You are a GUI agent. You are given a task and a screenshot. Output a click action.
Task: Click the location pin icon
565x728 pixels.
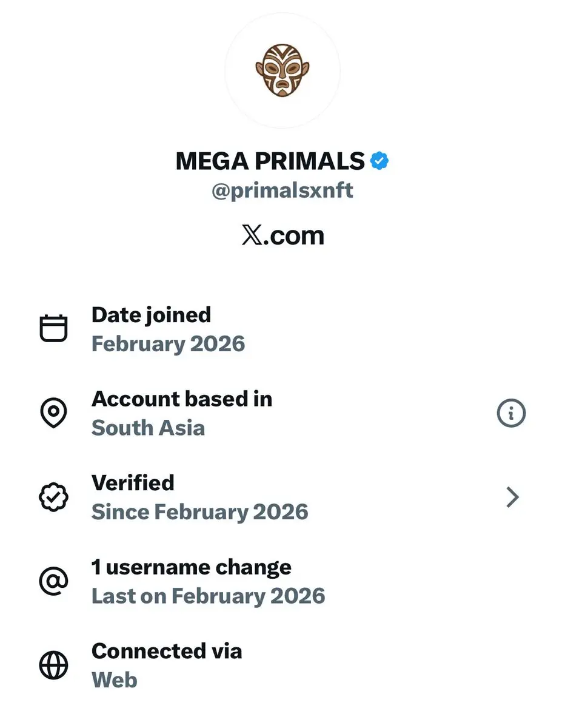53,413
